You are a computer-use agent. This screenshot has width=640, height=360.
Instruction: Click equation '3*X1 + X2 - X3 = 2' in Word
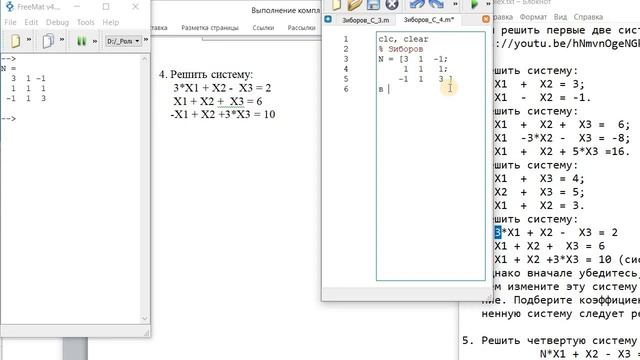[222, 88]
